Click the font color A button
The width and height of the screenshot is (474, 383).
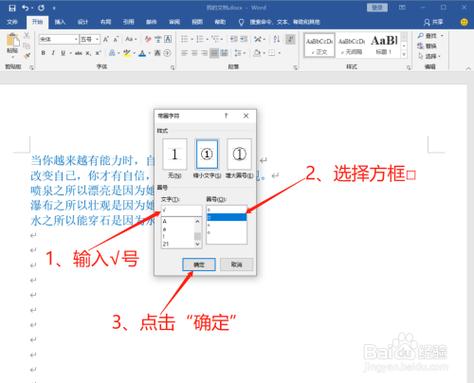tap(142, 53)
